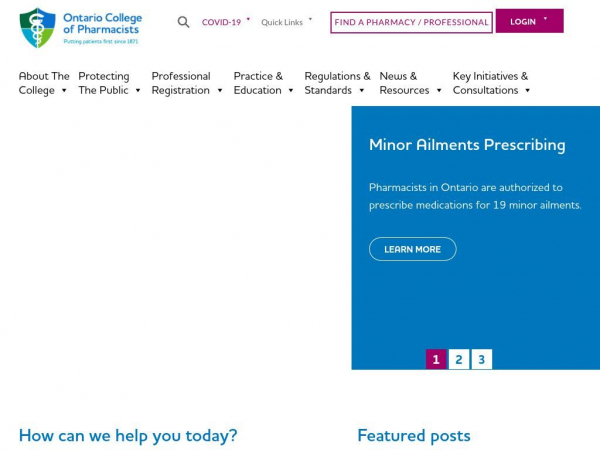Open the COVID-19 dropdown
Screen dimensions: 600x450
[226, 22]
